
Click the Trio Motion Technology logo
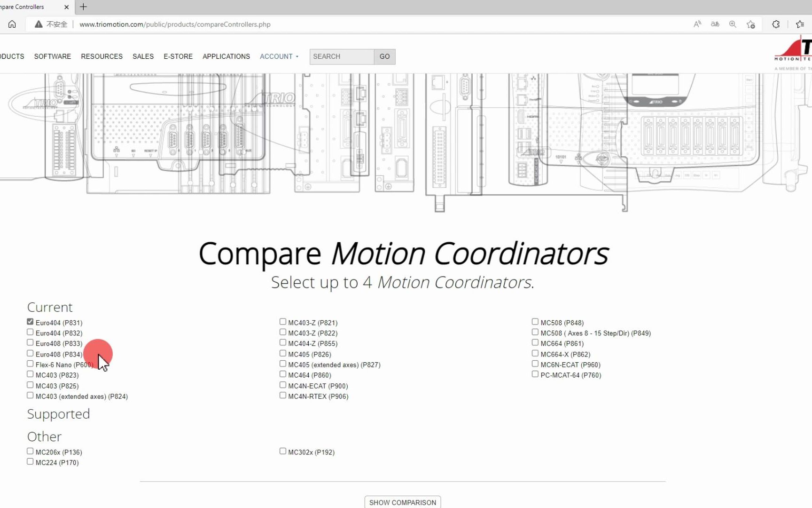pos(793,54)
